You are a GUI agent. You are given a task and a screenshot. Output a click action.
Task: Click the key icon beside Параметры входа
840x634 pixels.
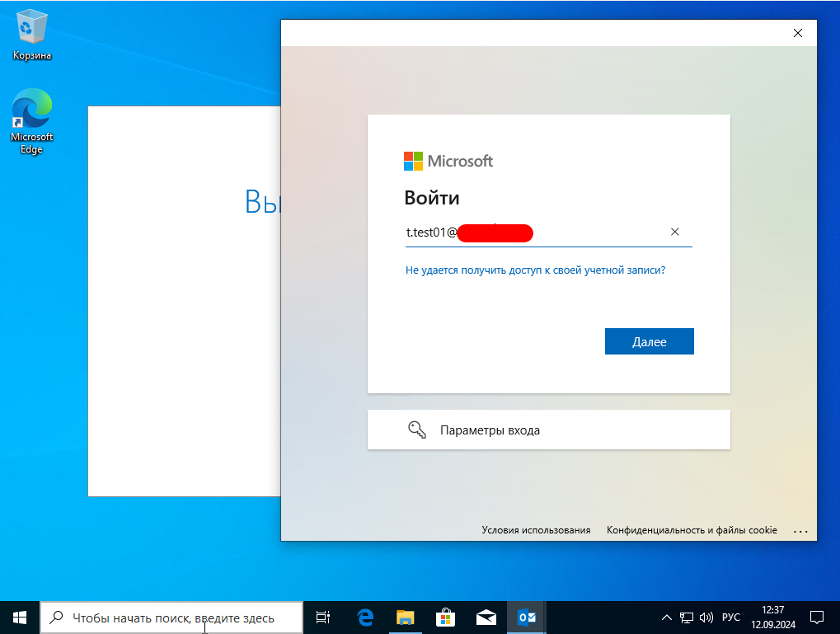point(417,430)
